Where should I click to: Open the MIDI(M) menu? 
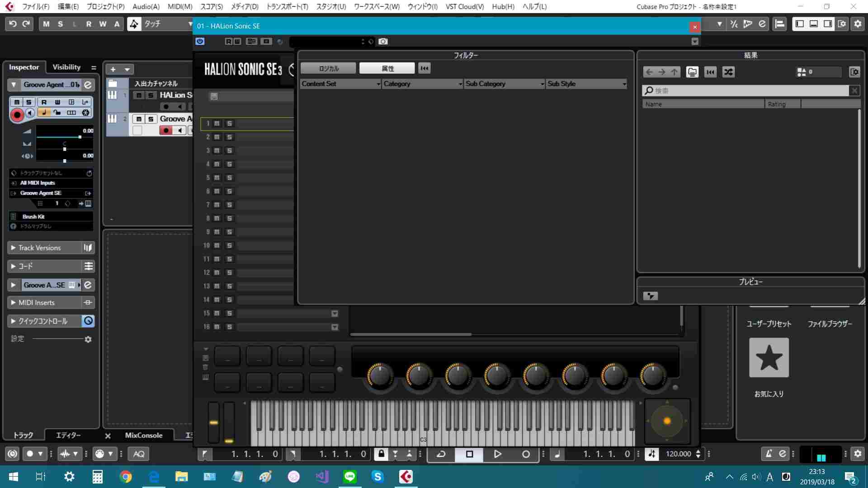pos(180,6)
